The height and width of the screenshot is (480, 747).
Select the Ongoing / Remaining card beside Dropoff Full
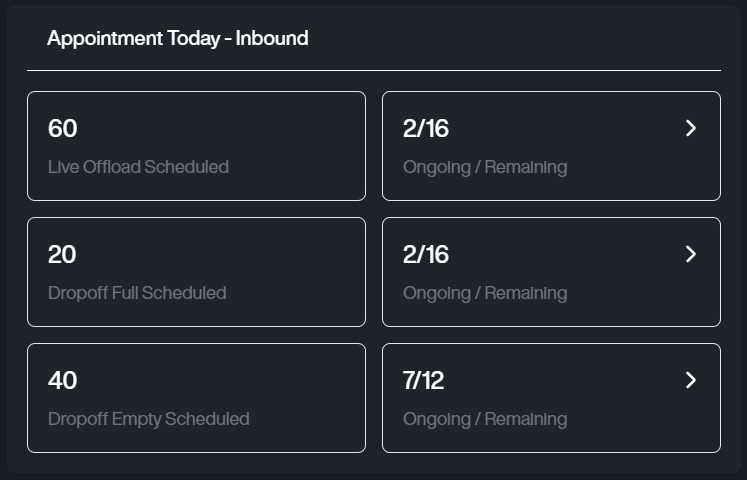[x=551, y=272]
